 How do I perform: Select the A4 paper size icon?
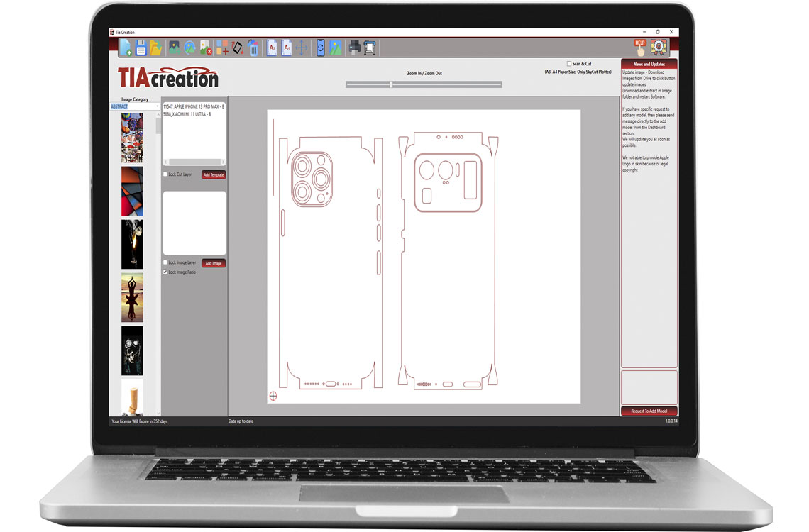point(286,47)
